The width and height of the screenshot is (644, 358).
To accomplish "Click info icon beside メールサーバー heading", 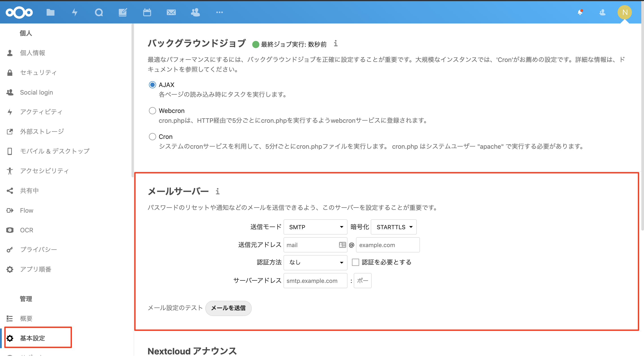I will pos(218,191).
